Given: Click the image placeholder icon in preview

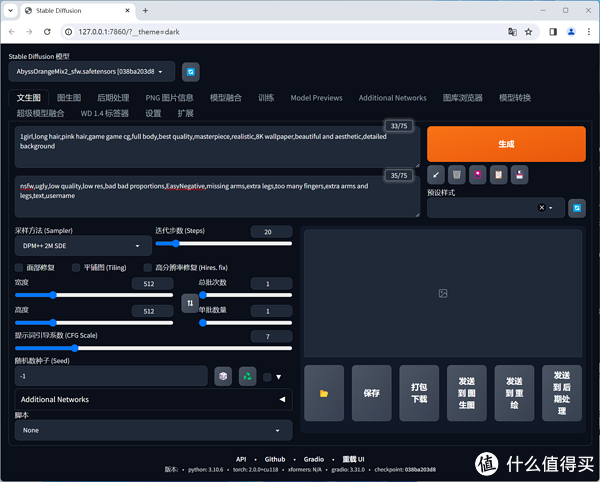Looking at the screenshot, I should [x=443, y=293].
